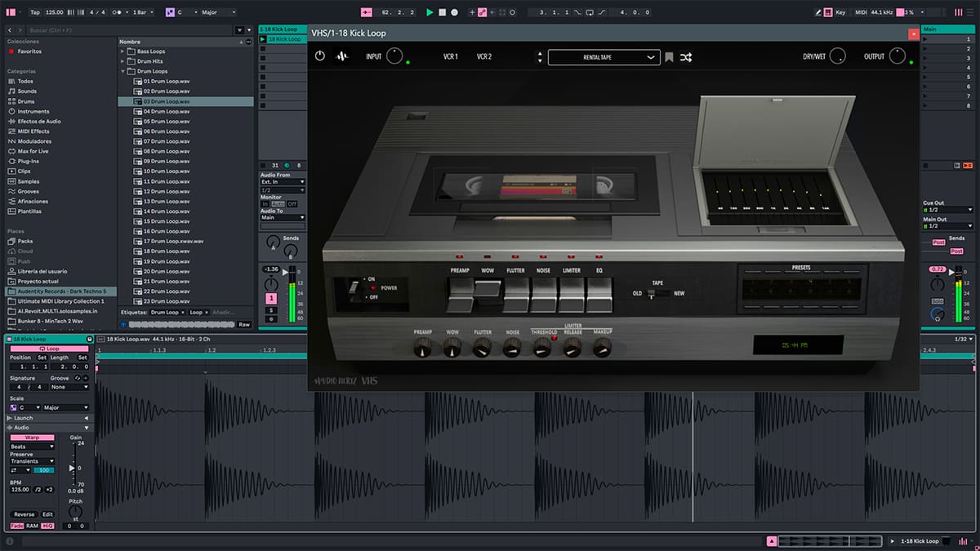Click the Raw button in browser preview

click(244, 324)
